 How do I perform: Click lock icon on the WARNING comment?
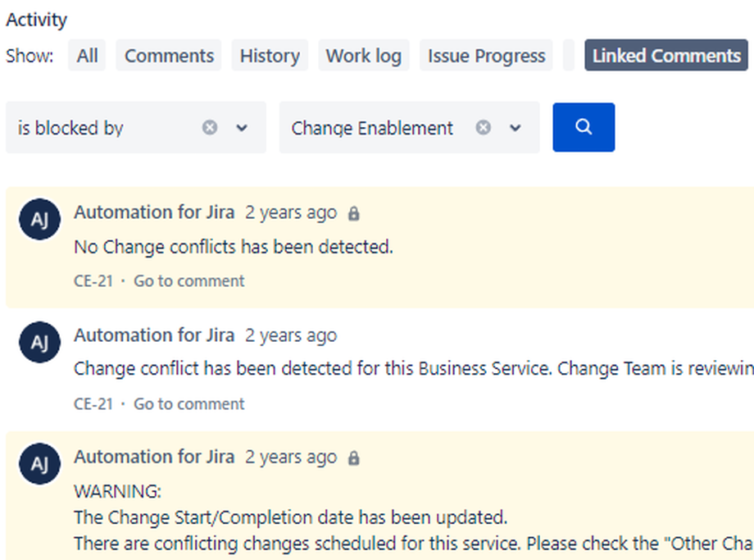pos(354,458)
